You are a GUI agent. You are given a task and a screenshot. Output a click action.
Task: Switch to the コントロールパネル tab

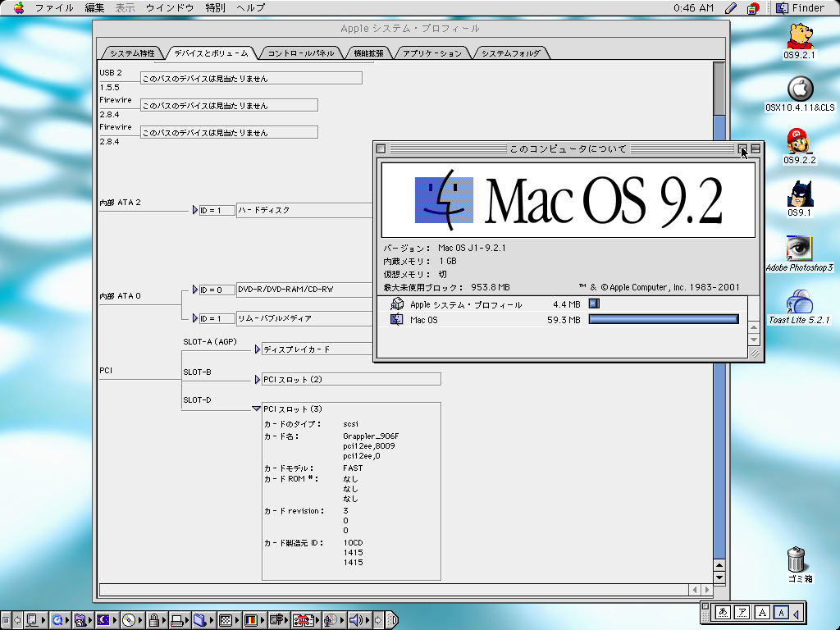pos(300,53)
